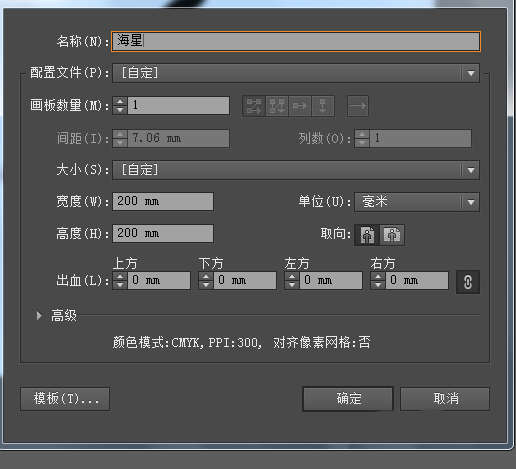Screen dimensions: 516x469
Task: Open the 配置文件 profile dropdown
Action: (x=296, y=73)
